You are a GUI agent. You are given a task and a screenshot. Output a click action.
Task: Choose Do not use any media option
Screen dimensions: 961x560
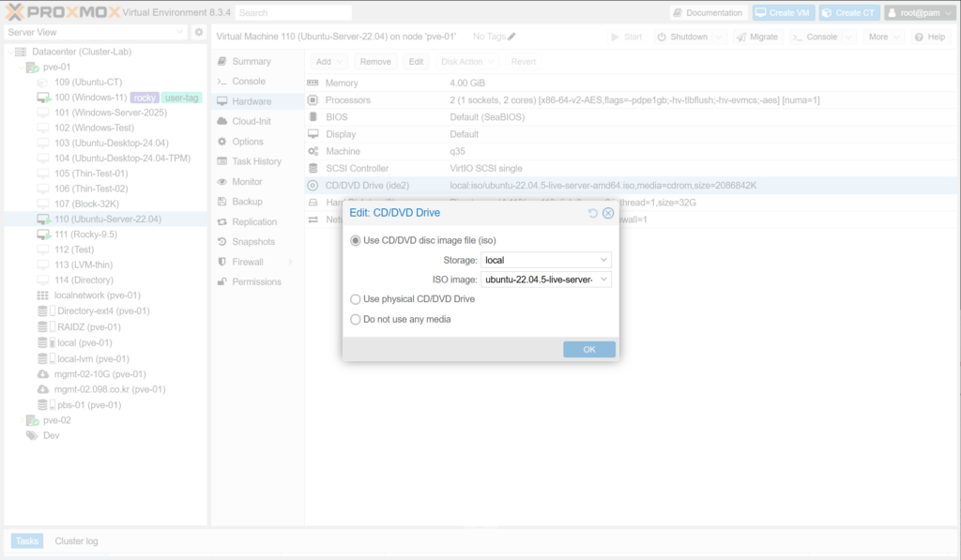coord(356,320)
